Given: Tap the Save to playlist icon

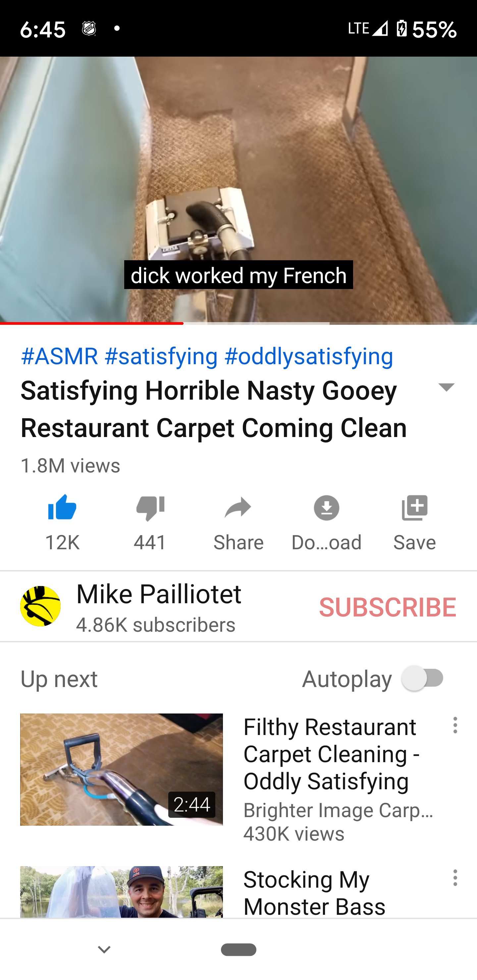Looking at the screenshot, I should point(415,508).
